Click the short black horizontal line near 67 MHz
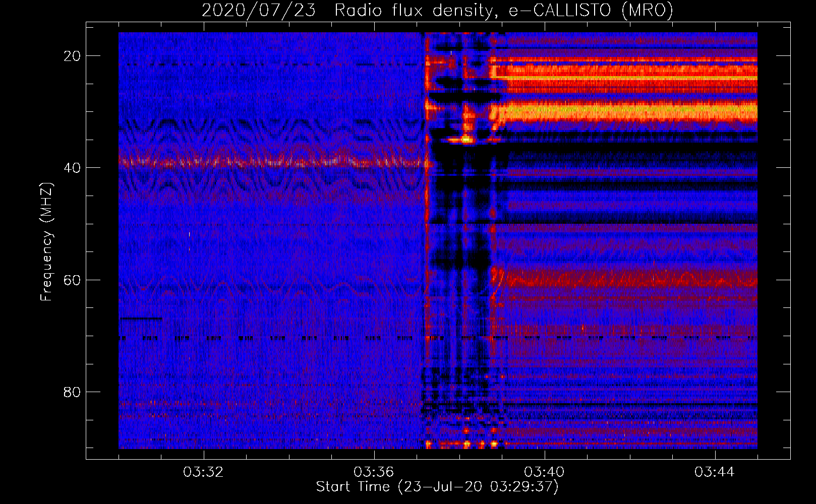816x504 pixels. (141, 319)
